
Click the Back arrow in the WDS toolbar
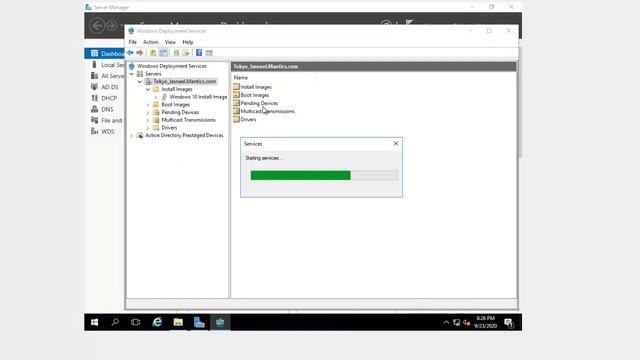[130, 53]
